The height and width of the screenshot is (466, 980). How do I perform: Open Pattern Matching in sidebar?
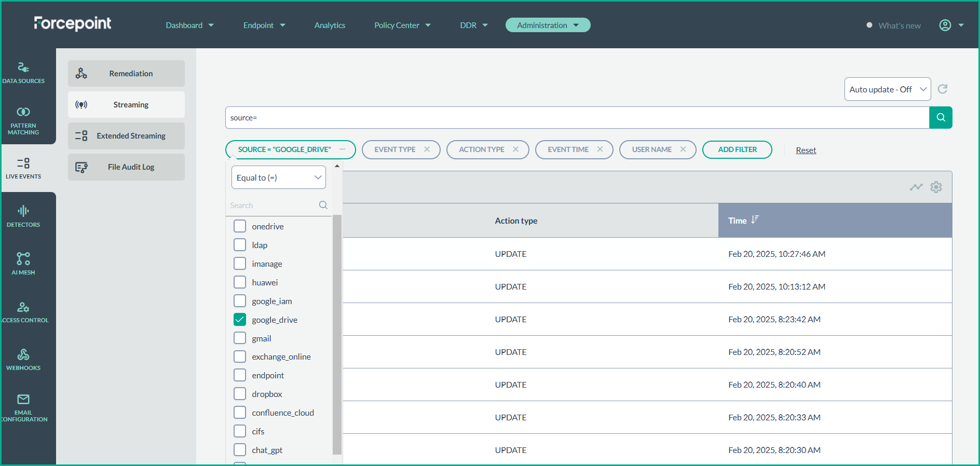point(23,120)
